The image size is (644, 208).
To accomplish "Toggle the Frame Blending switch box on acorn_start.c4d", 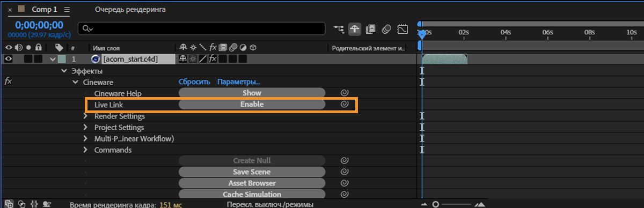I will point(223,59).
